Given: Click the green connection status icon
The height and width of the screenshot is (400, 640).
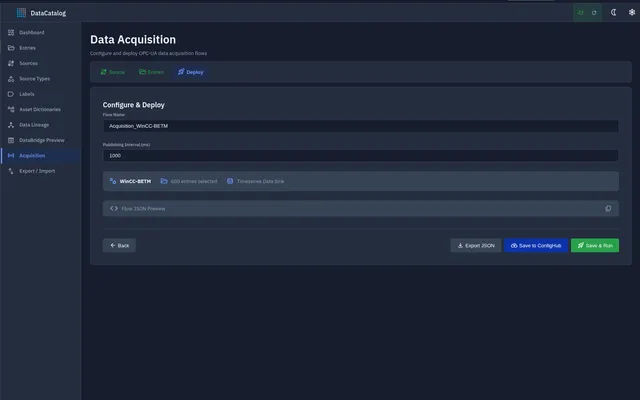Looking at the screenshot, I should point(581,13).
